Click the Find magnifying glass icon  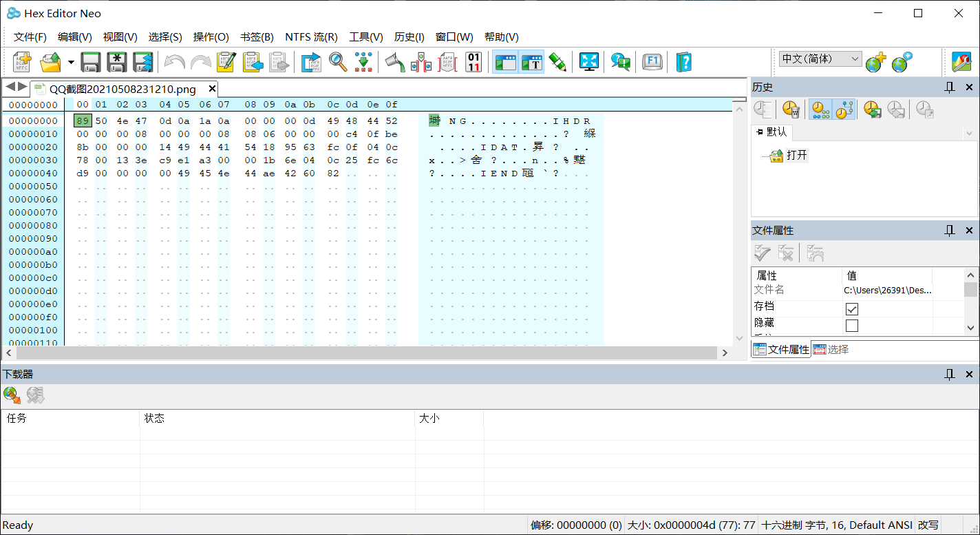[337, 62]
